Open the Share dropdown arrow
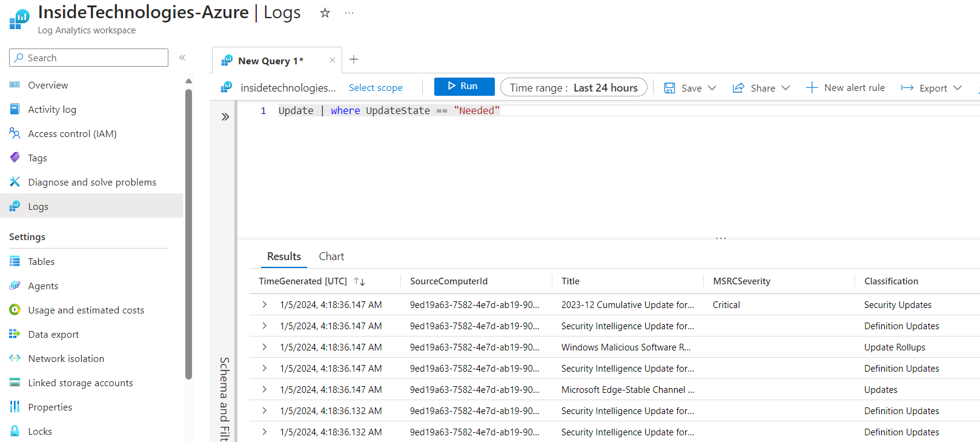980x442 pixels. [x=786, y=88]
